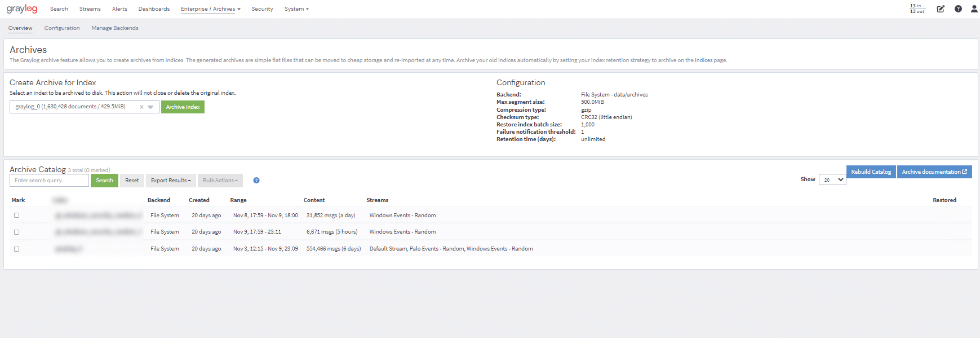Image resolution: width=980 pixels, height=338 pixels.
Task: Click the Graylog logo
Action: pyautogui.click(x=22, y=9)
